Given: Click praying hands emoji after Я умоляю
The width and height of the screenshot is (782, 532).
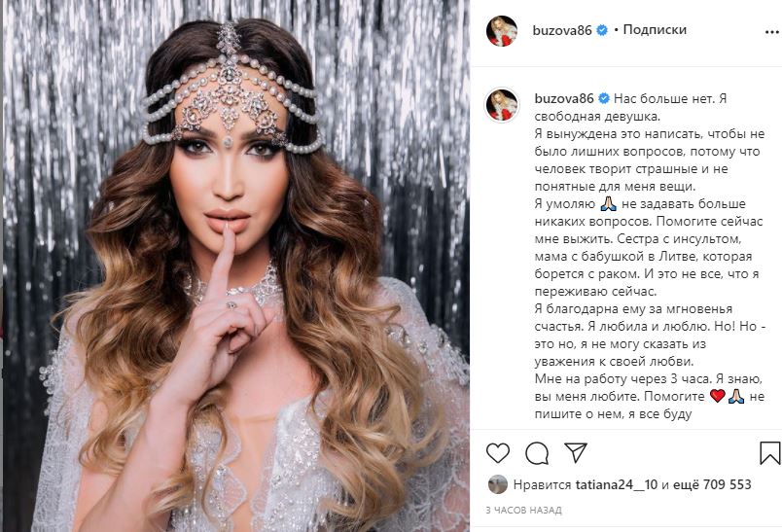Looking at the screenshot, I should (609, 204).
